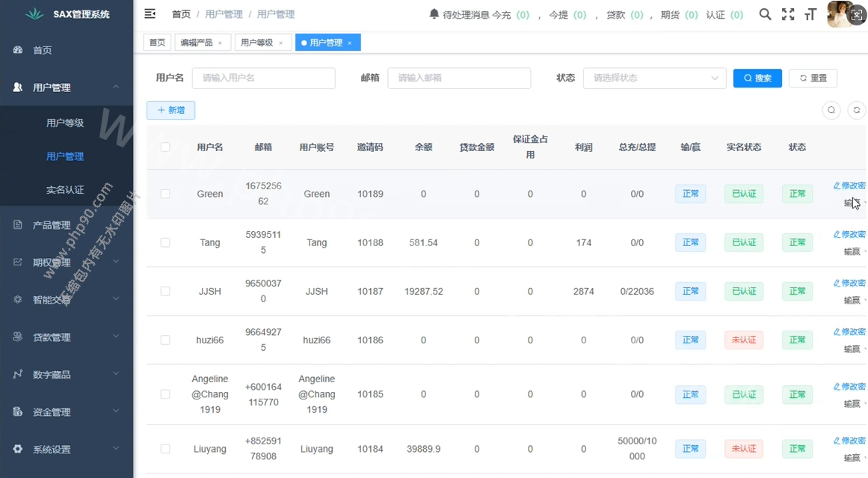The image size is (868, 478).
Task: Switch to the 用户等级 tab
Action: (x=256, y=43)
